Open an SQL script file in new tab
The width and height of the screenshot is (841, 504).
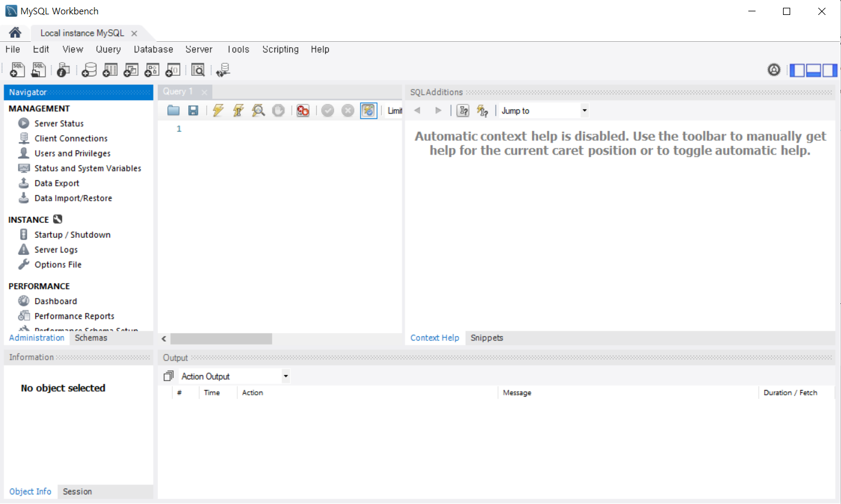[38, 70]
